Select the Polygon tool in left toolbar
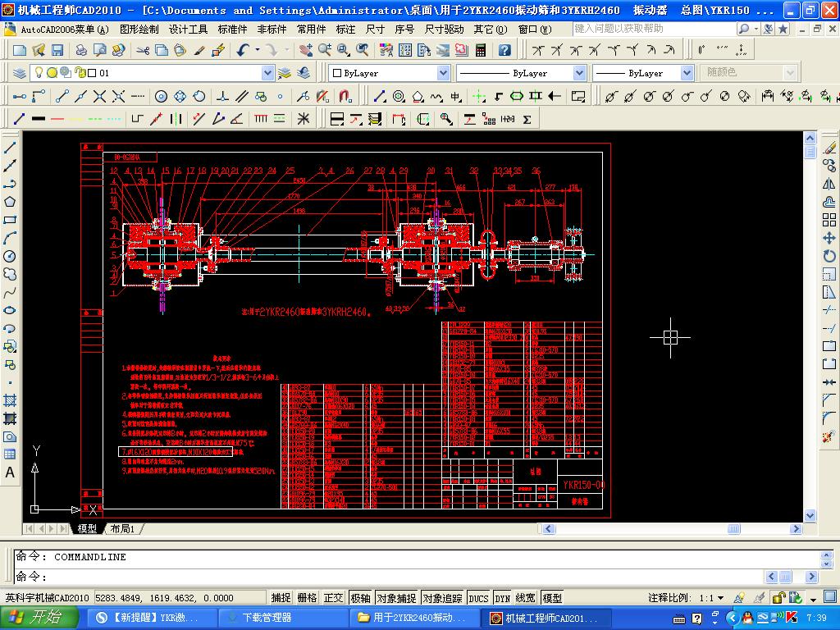Image resolution: width=840 pixels, height=630 pixels. (10, 202)
